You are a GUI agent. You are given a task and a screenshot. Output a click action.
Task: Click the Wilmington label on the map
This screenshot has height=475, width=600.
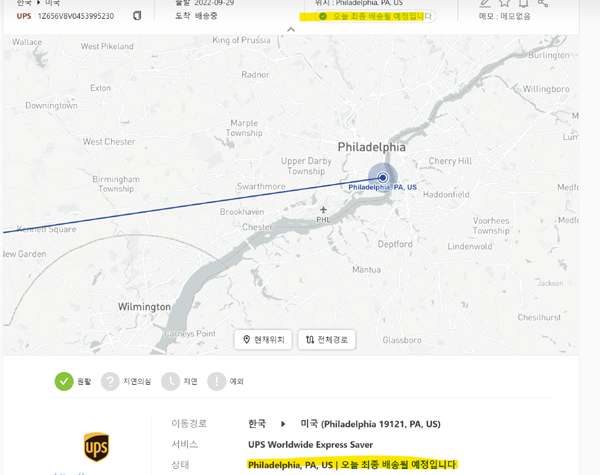(144, 307)
